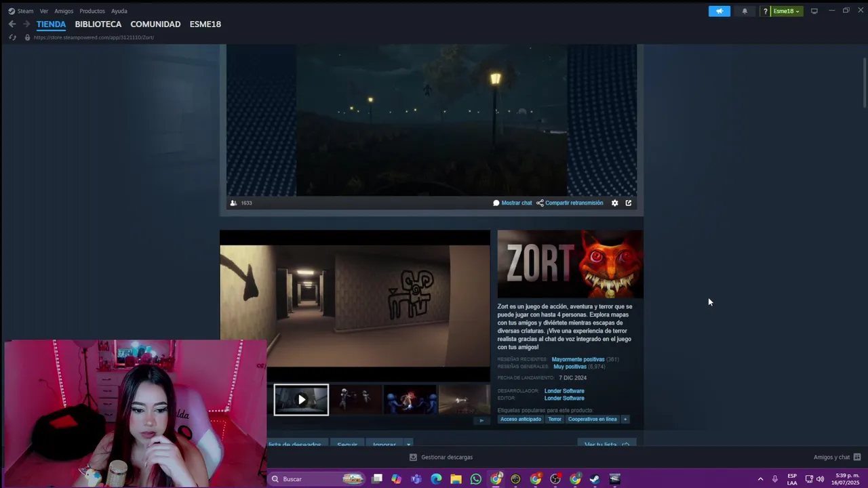868x488 pixels.
Task: Open the Ver menu
Action: point(44,11)
